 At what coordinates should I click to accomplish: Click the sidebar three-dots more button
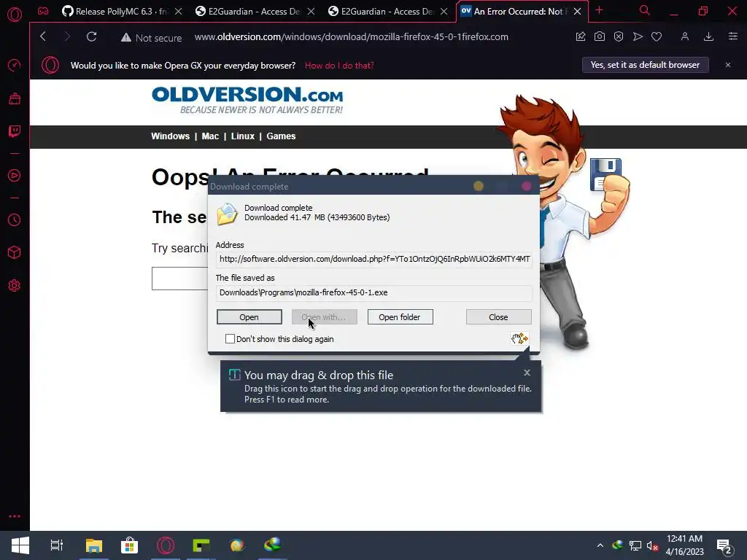[x=15, y=516]
